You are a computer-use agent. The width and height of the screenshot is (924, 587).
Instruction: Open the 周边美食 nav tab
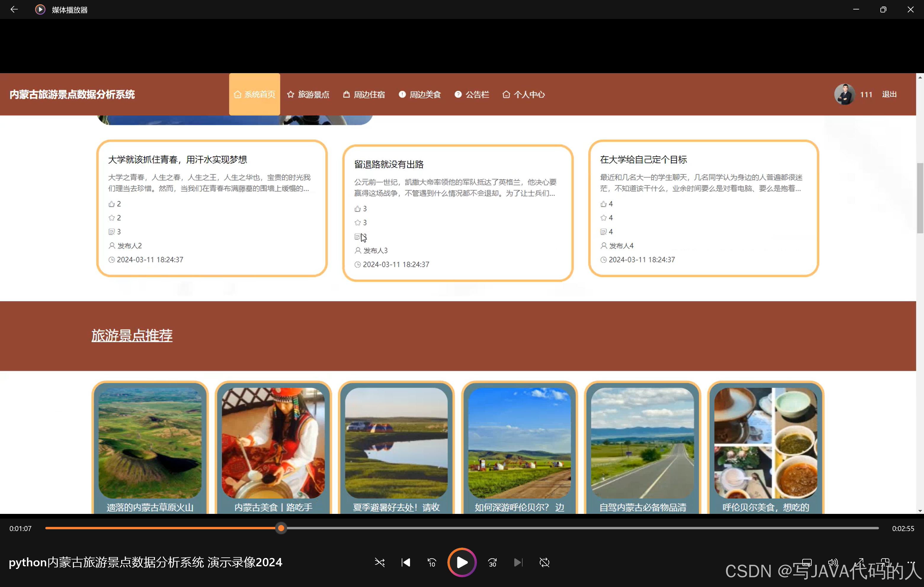point(420,94)
